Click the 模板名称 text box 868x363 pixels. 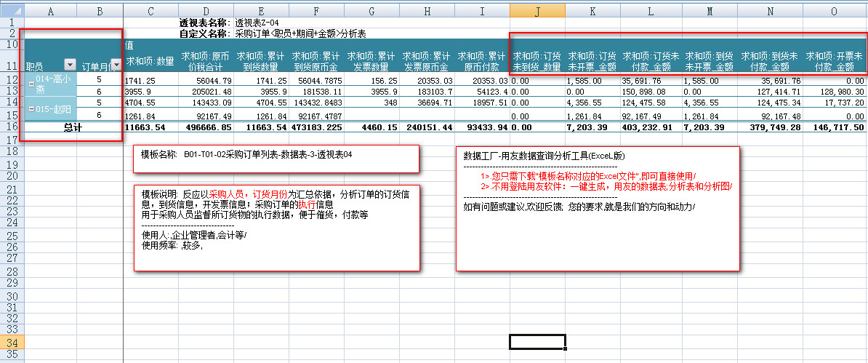[x=276, y=159]
